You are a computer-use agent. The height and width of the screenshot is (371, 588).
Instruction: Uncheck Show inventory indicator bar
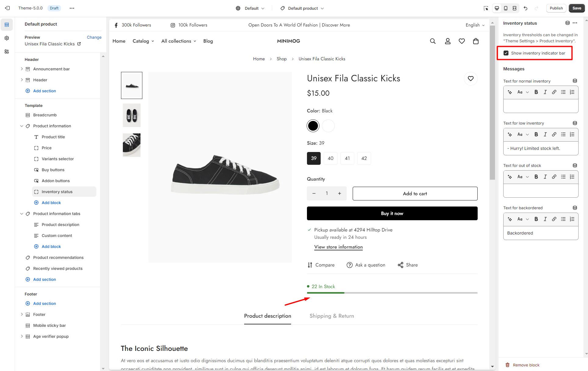pos(506,53)
